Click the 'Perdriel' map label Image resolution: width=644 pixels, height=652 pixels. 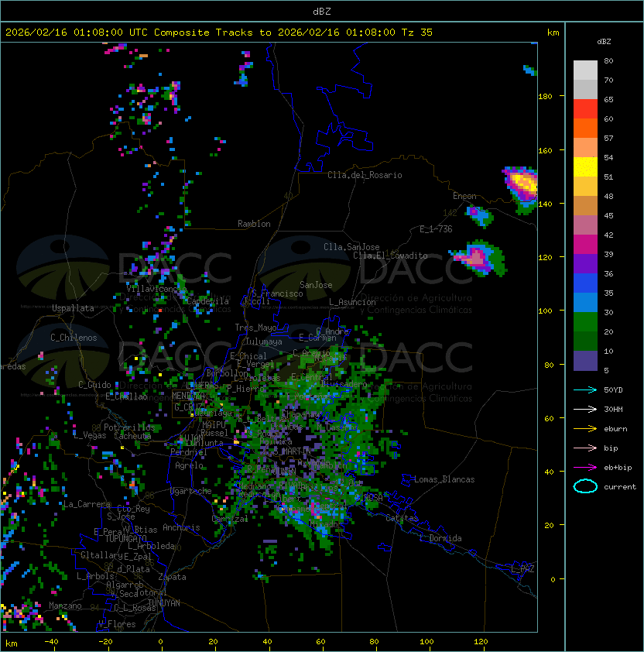[x=189, y=452]
